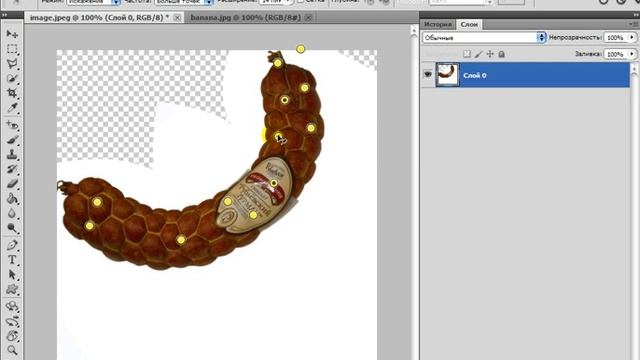Select the Type tool
The height and width of the screenshot is (360, 640).
pyautogui.click(x=12, y=260)
